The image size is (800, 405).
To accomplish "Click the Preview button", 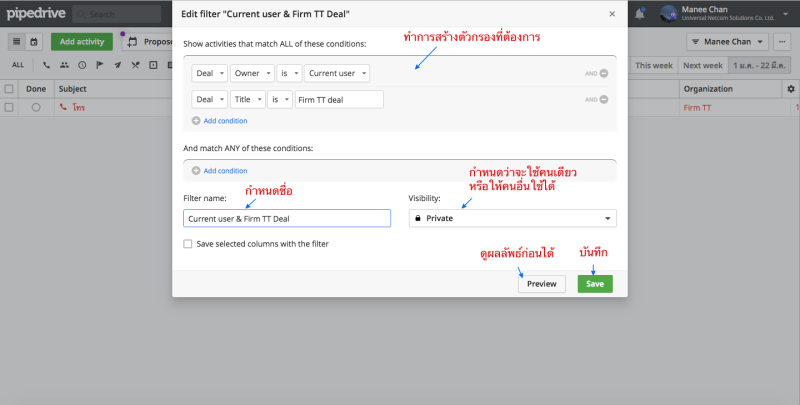I will click(x=541, y=284).
